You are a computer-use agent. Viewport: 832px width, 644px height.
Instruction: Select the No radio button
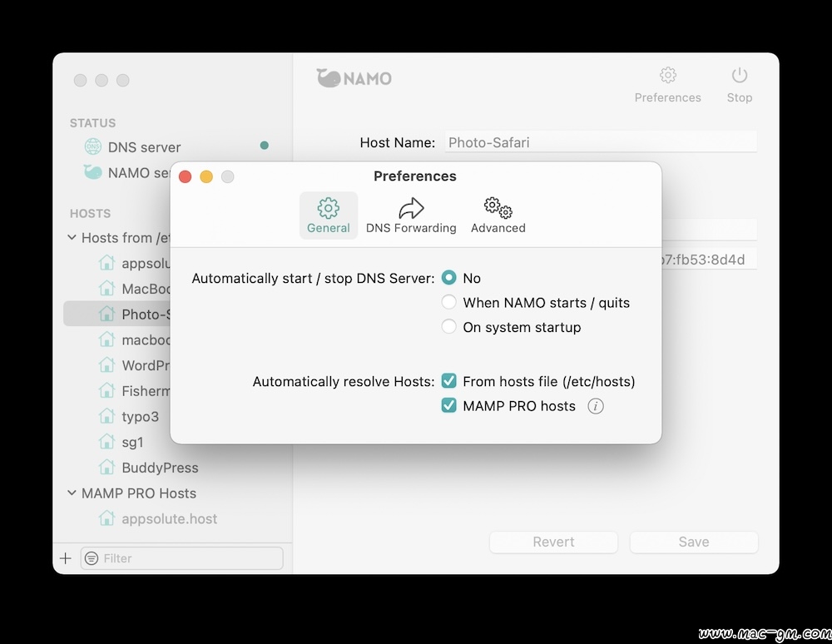[449, 277]
